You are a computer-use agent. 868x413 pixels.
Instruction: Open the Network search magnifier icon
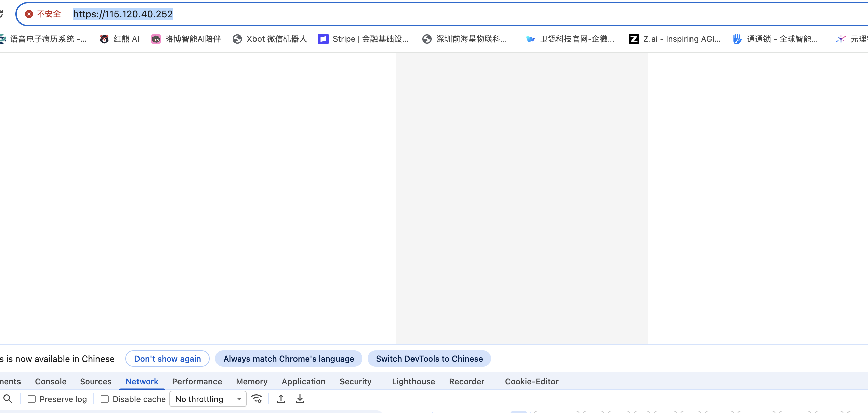[x=8, y=399]
